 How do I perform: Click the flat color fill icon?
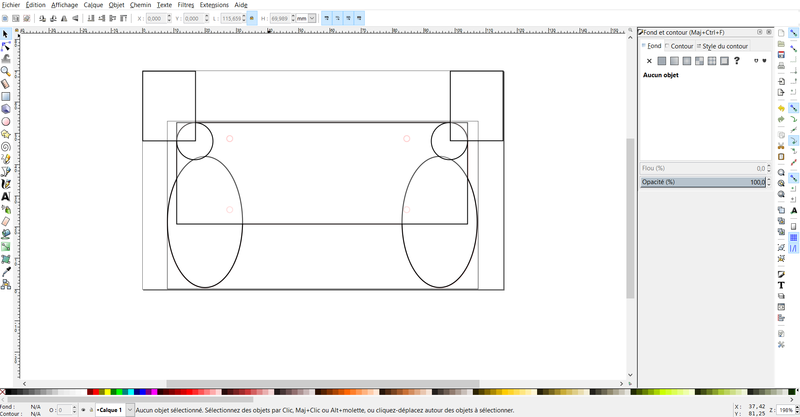[662, 61]
